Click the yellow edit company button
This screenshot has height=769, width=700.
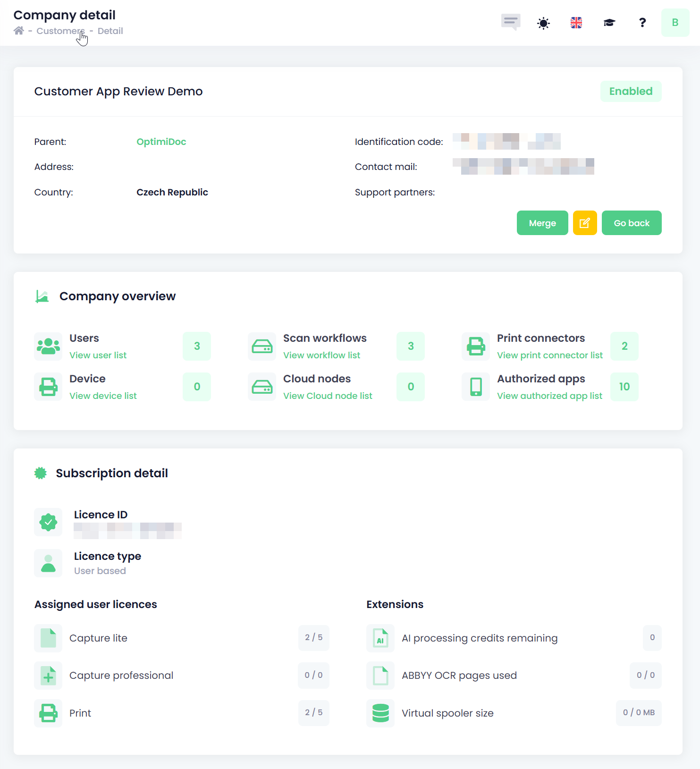click(585, 223)
